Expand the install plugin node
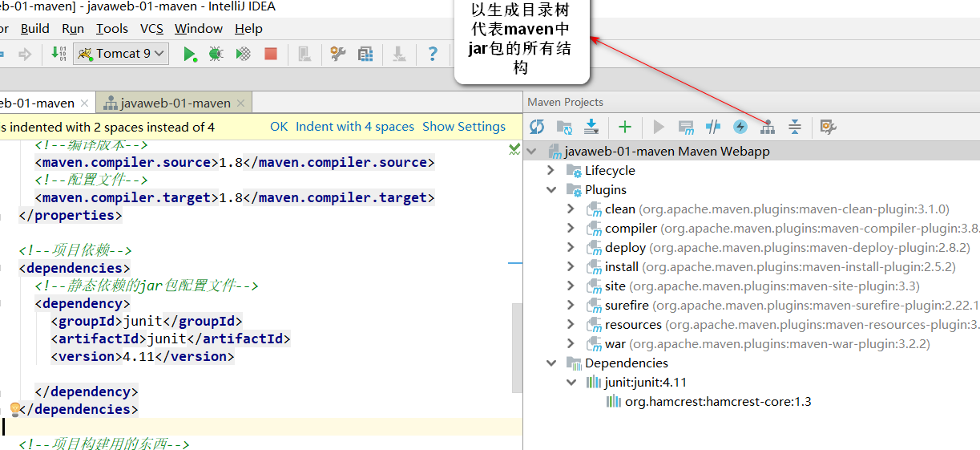 [571, 266]
